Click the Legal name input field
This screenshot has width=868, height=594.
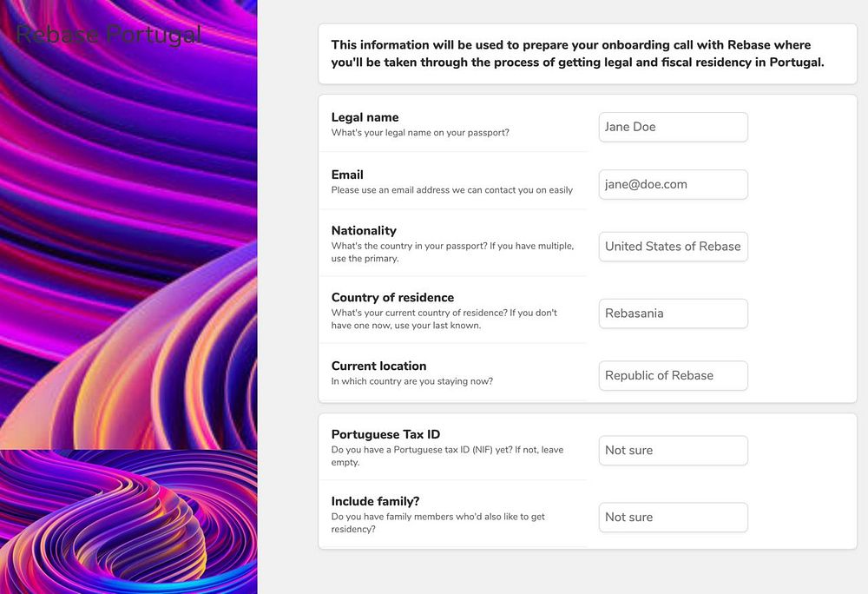coord(674,127)
